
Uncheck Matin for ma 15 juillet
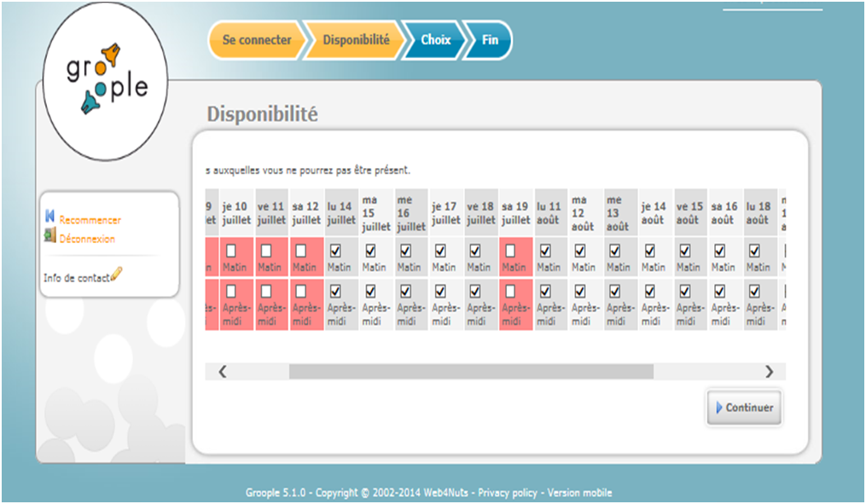click(370, 251)
